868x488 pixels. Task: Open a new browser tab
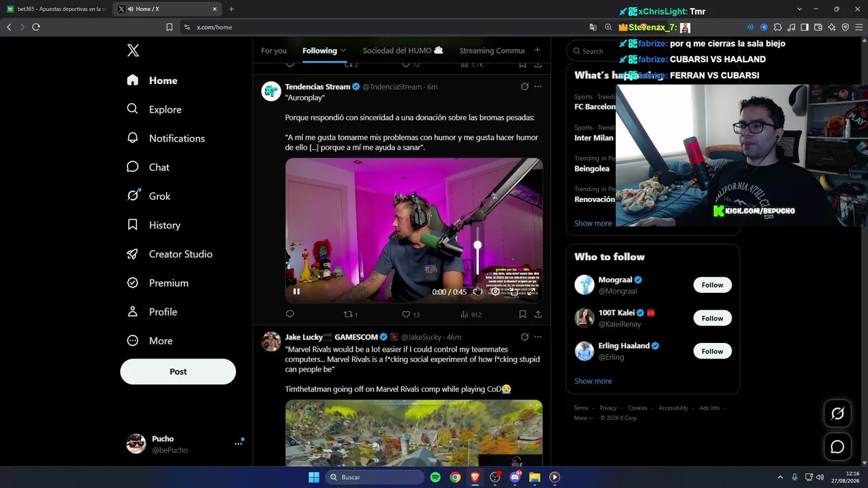pyautogui.click(x=231, y=9)
